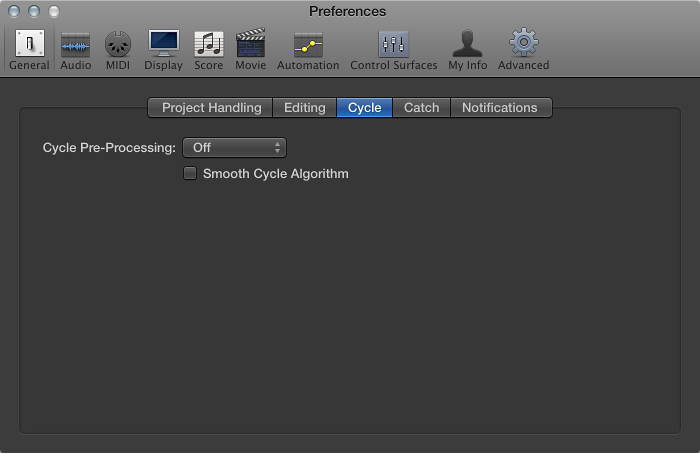Switch to Project Handling tab
The height and width of the screenshot is (454, 700).
tap(210, 108)
